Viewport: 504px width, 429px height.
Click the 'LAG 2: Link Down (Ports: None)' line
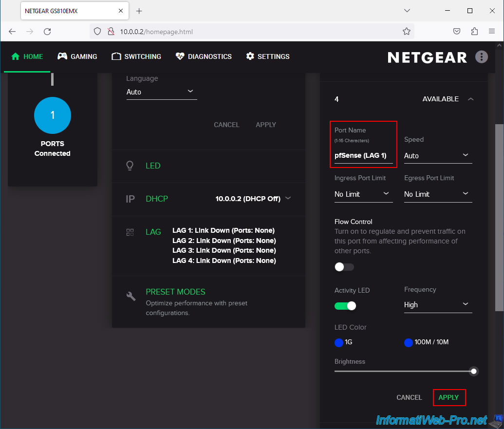(x=224, y=241)
